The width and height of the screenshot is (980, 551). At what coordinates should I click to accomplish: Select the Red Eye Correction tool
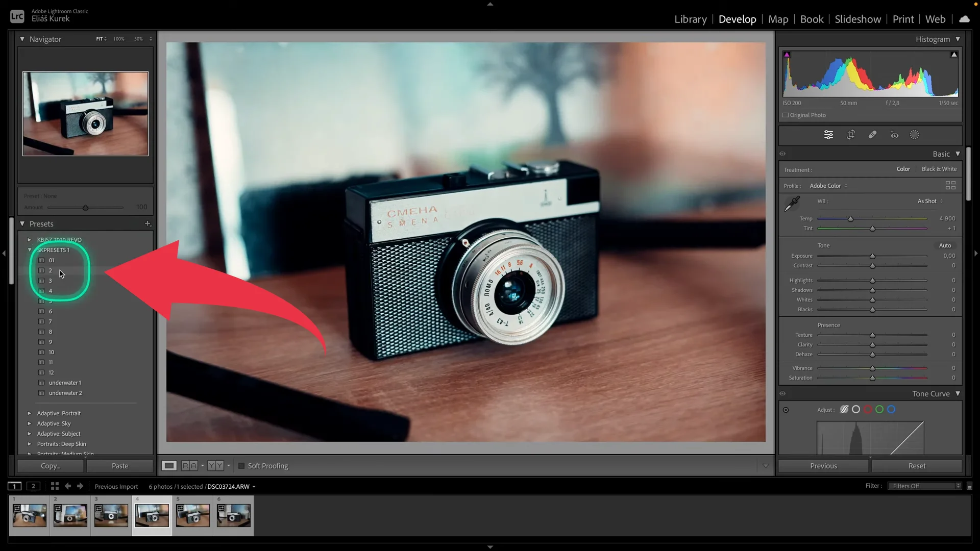[x=894, y=135]
